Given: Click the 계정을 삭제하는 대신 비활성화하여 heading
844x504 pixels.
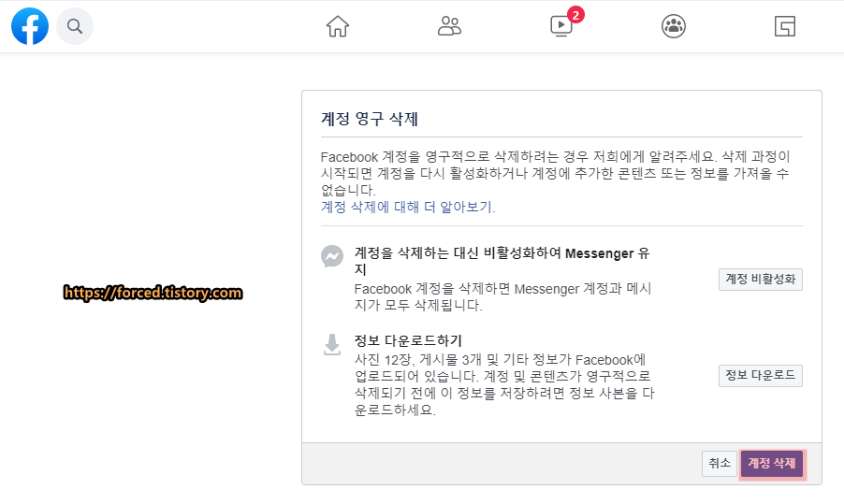Looking at the screenshot, I should pyautogui.click(x=502, y=261).
